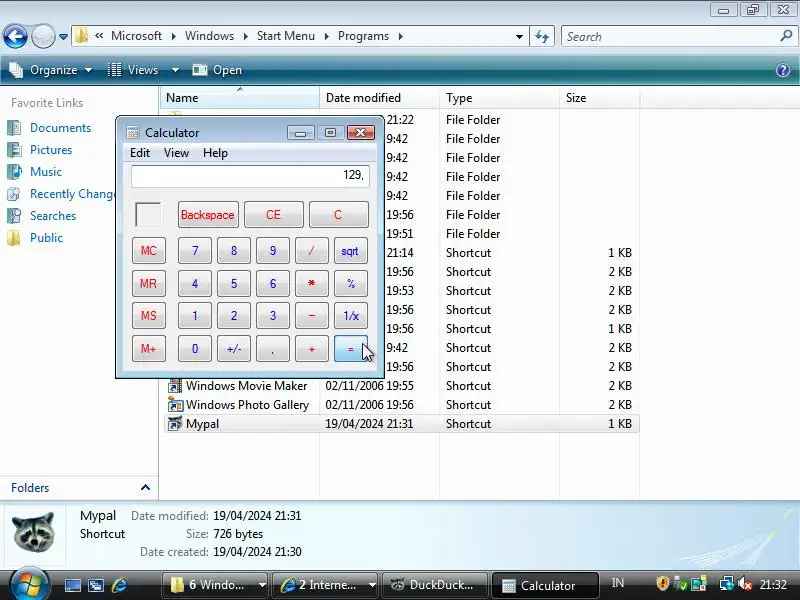Screen dimensions: 800x600
Task: Click the CE button in Calculator
Action: tap(273, 214)
